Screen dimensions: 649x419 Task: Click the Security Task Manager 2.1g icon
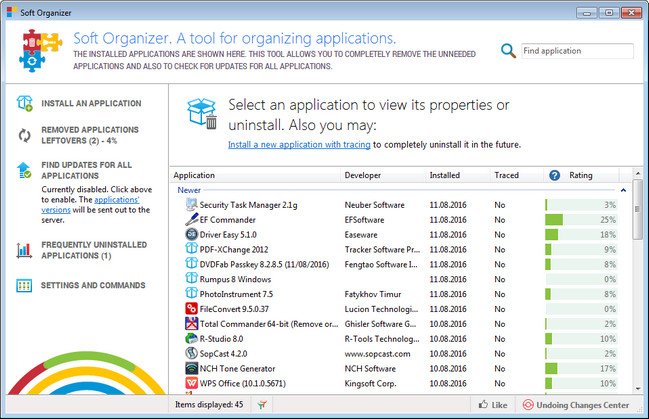coord(191,205)
